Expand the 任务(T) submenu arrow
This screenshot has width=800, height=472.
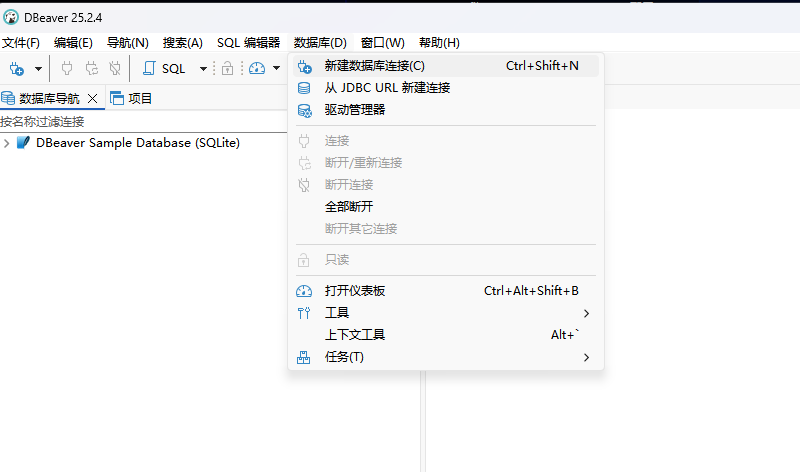click(586, 358)
